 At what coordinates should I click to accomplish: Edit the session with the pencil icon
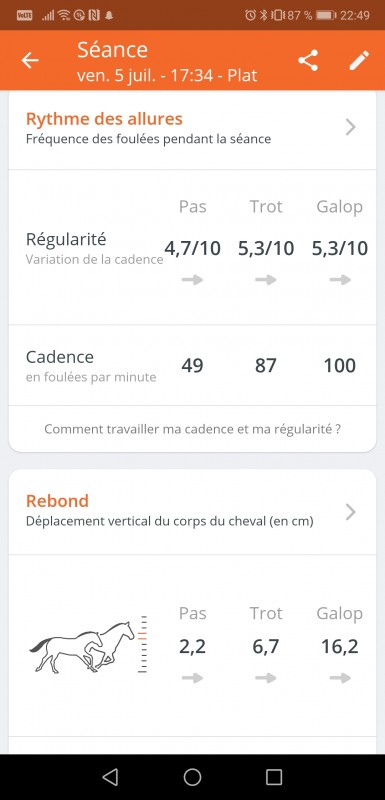(359, 60)
